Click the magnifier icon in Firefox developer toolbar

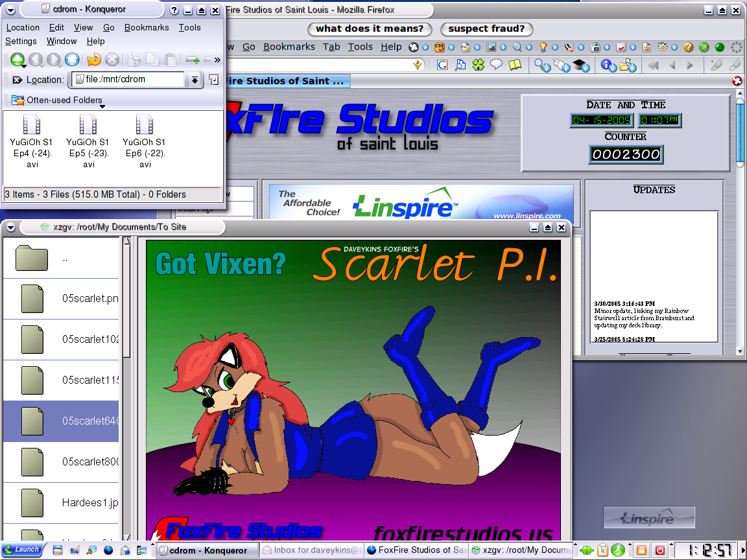517,47
